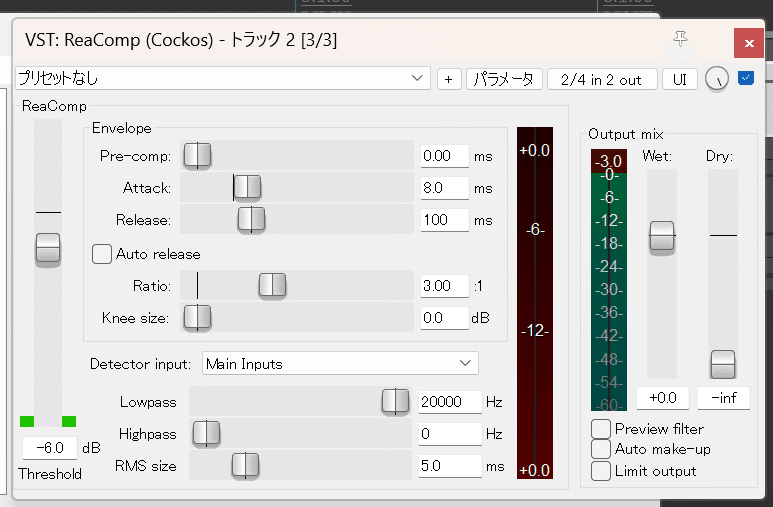The height and width of the screenshot is (507, 773).
Task: Enable the Auto make-up checkbox
Action: [601, 449]
